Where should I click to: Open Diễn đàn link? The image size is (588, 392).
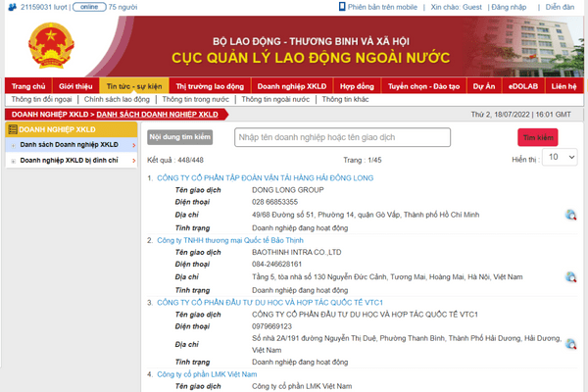(560, 7)
